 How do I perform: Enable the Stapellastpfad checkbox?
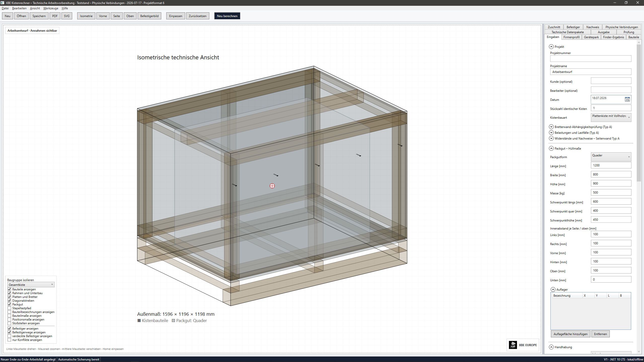[x=9, y=308]
